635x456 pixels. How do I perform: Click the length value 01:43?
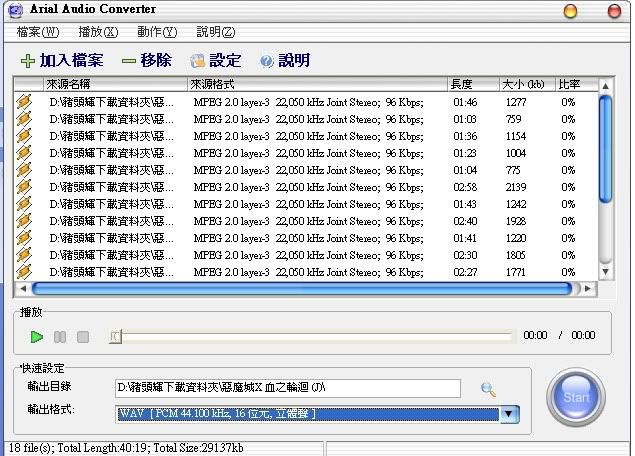coord(465,205)
